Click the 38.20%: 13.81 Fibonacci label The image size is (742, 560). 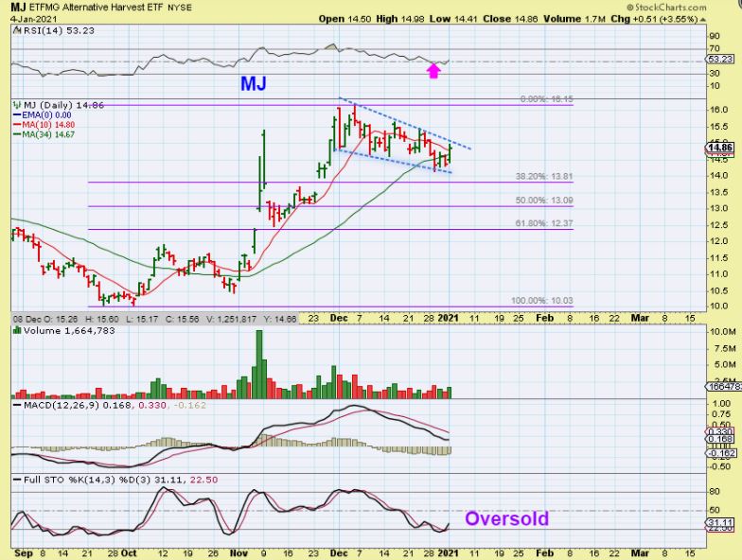click(x=544, y=176)
